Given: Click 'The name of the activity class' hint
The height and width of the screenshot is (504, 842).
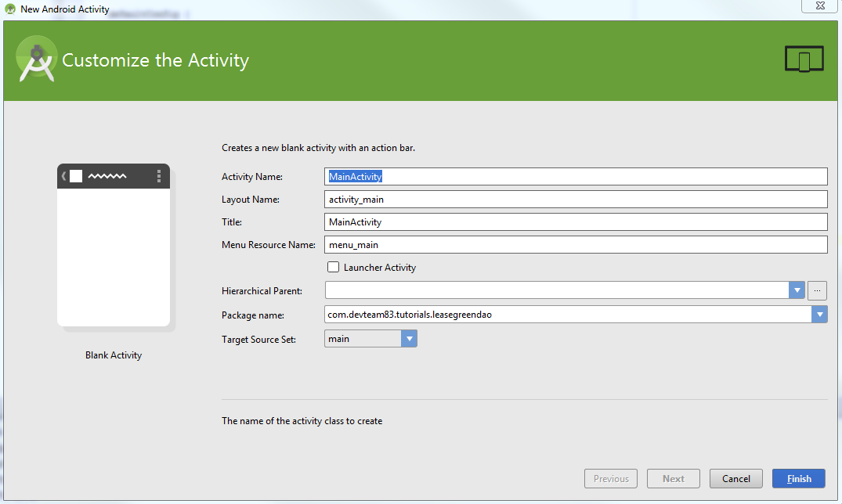Looking at the screenshot, I should (302, 421).
